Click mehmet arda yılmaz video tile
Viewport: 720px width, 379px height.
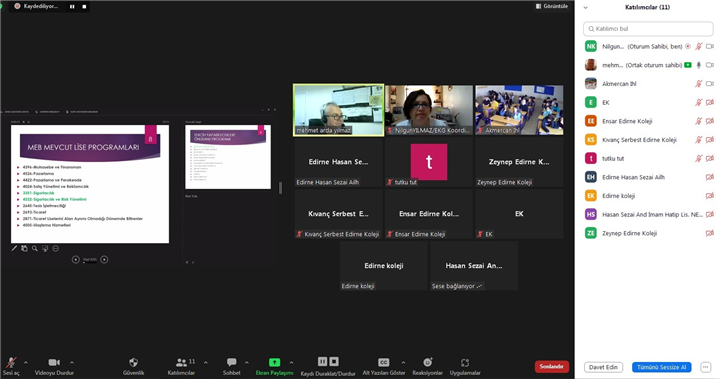(338, 110)
